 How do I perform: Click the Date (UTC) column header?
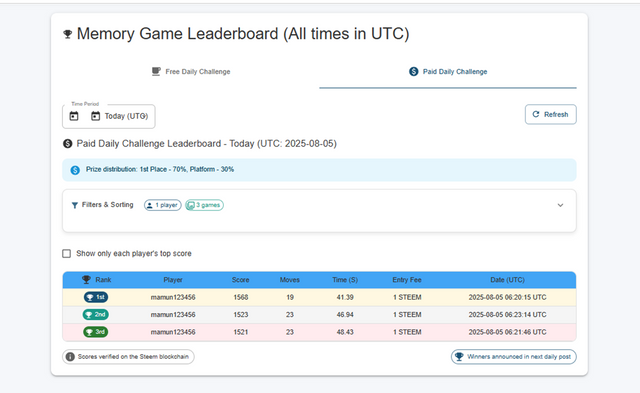(x=507, y=280)
